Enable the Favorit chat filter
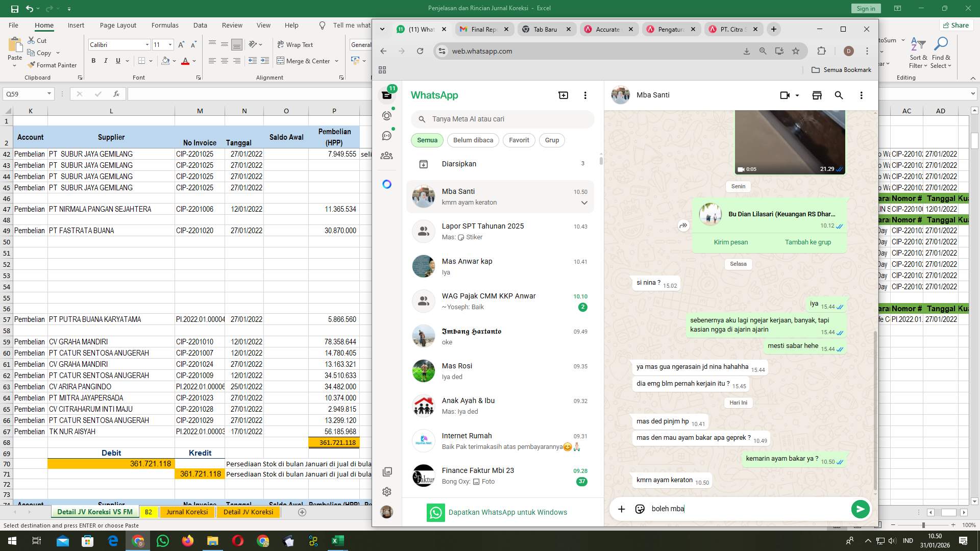Image resolution: width=980 pixels, height=551 pixels. click(518, 140)
